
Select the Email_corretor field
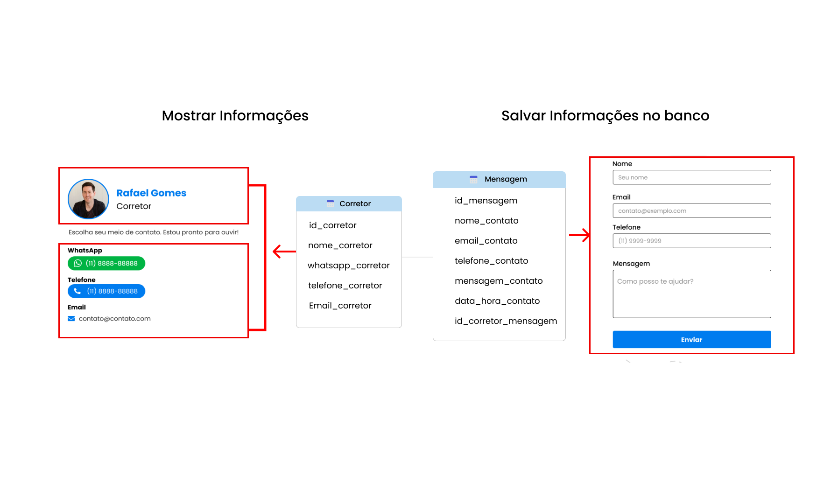coord(340,306)
